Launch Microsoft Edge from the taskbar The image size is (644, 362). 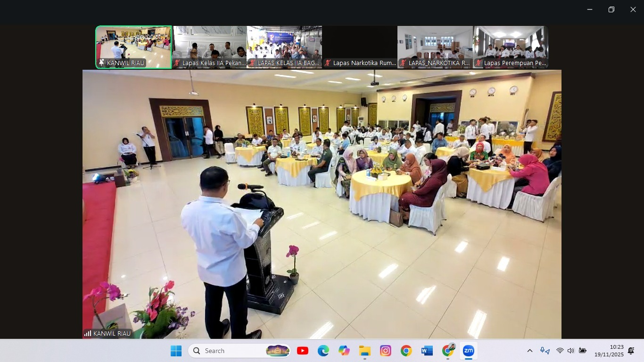click(323, 351)
